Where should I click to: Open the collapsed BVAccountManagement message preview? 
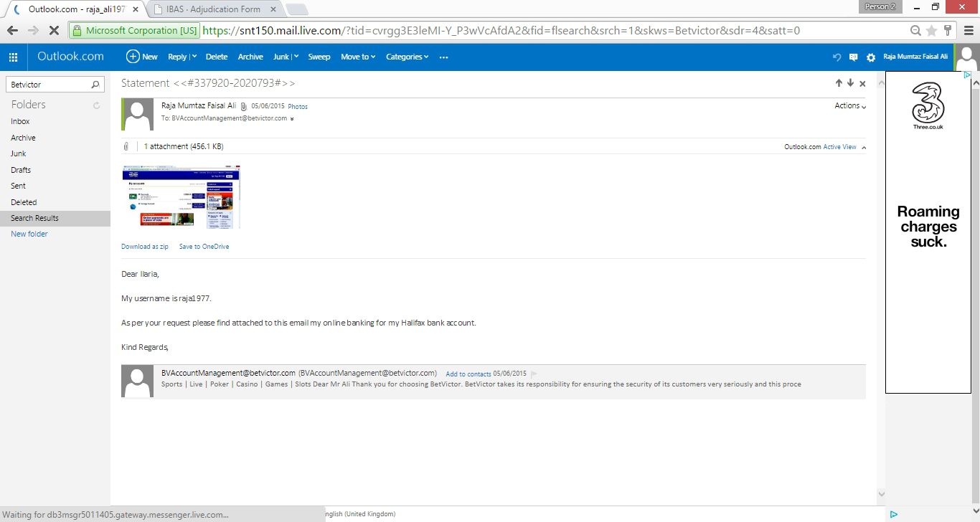(494, 381)
